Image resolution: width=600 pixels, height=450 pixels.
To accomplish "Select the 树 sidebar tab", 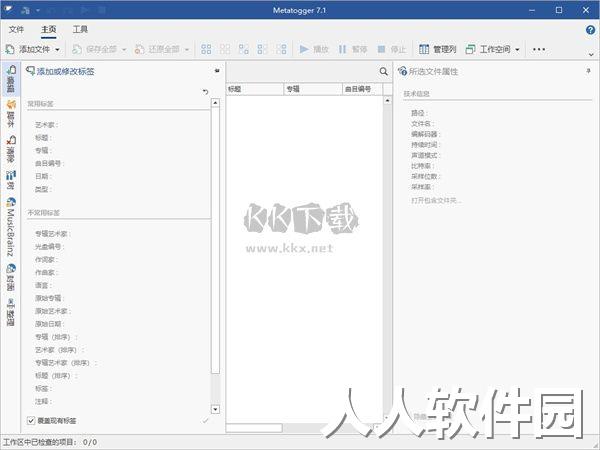I will [11, 180].
